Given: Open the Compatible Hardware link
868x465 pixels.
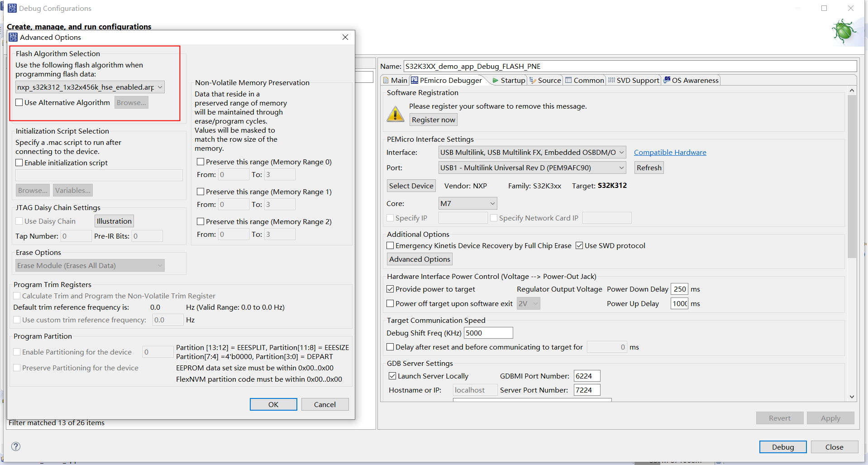Looking at the screenshot, I should [670, 152].
